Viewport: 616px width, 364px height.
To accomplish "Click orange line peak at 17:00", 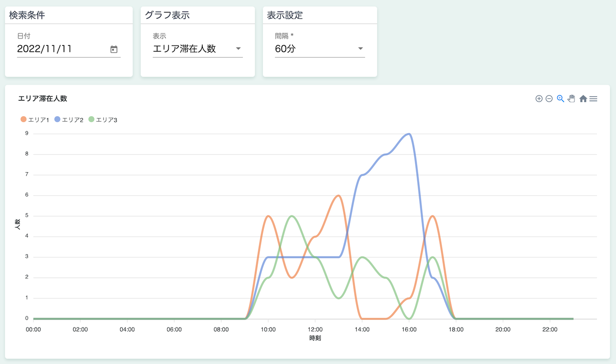I will [x=433, y=216].
